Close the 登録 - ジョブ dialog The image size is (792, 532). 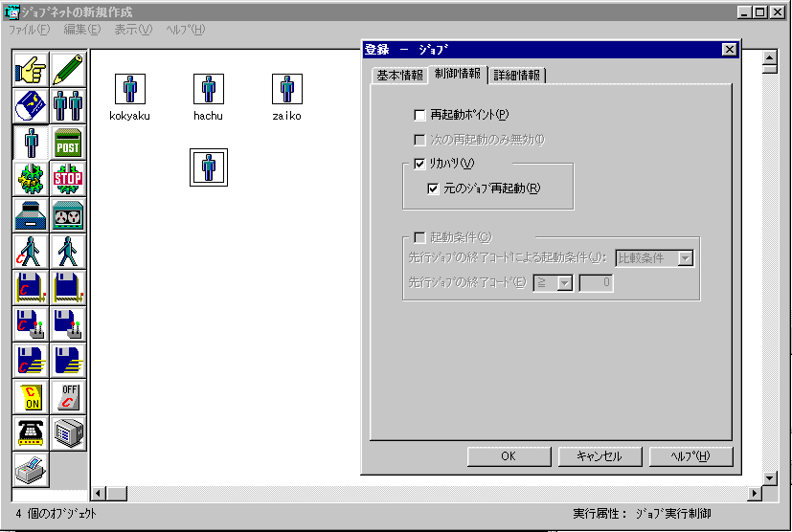tap(730, 50)
